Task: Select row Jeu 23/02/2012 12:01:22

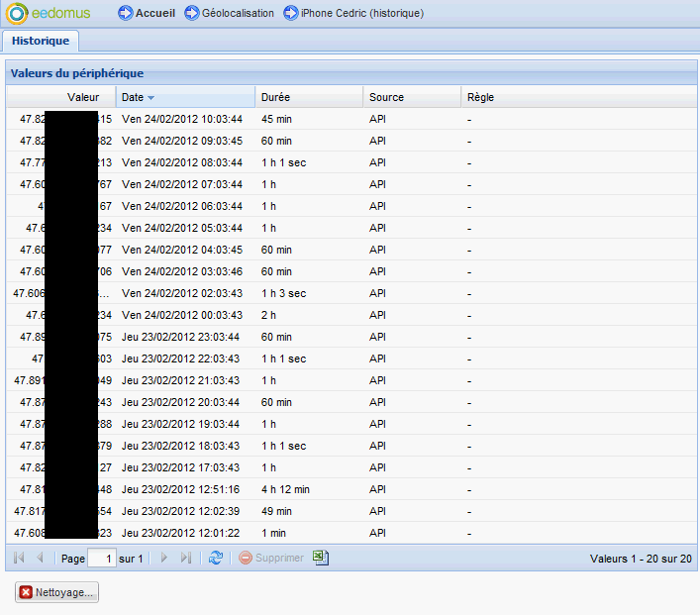Action: tap(351, 533)
